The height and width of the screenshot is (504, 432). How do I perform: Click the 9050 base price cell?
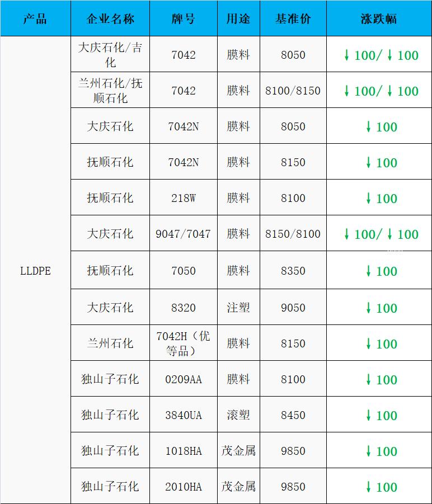293,308
